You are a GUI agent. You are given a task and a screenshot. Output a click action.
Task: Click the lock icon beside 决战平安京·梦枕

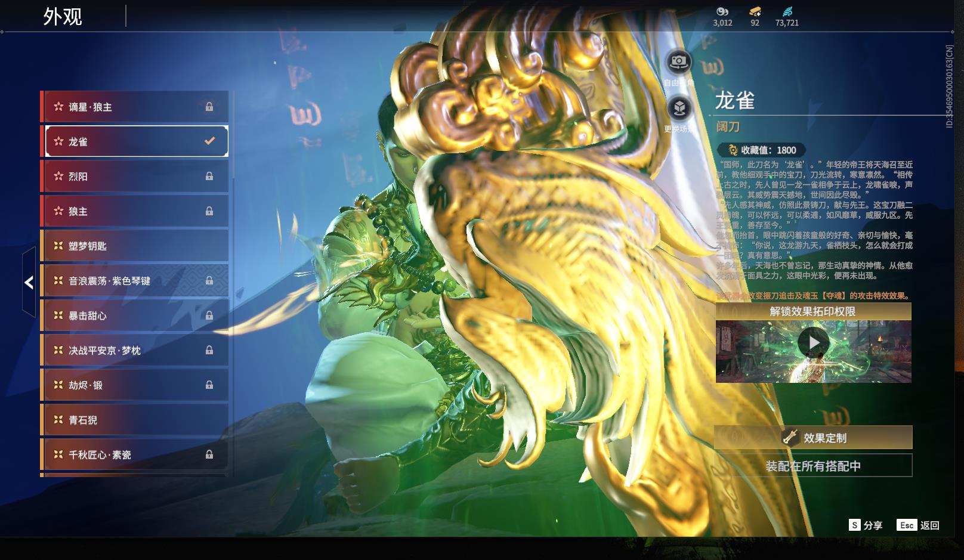(x=209, y=350)
